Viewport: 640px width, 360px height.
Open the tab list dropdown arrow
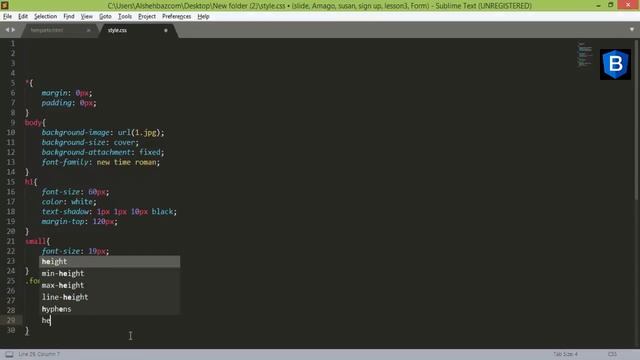pyautogui.click(x=632, y=29)
